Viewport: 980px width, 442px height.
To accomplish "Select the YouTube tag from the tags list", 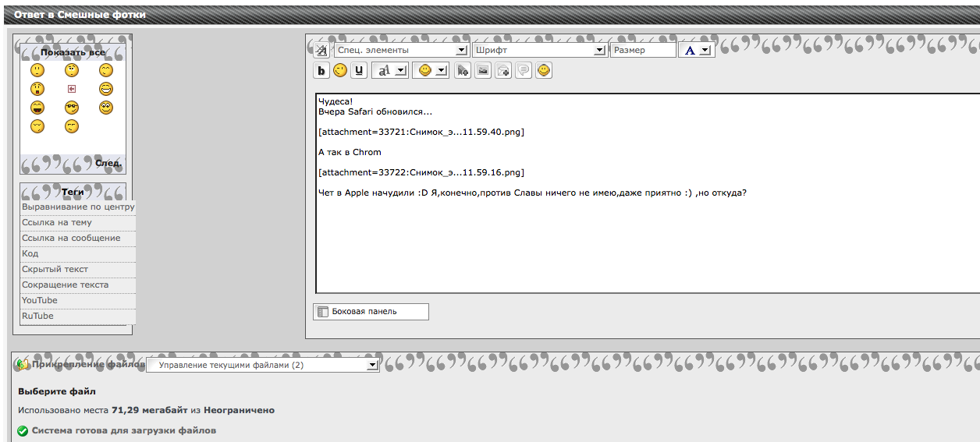I will point(40,300).
